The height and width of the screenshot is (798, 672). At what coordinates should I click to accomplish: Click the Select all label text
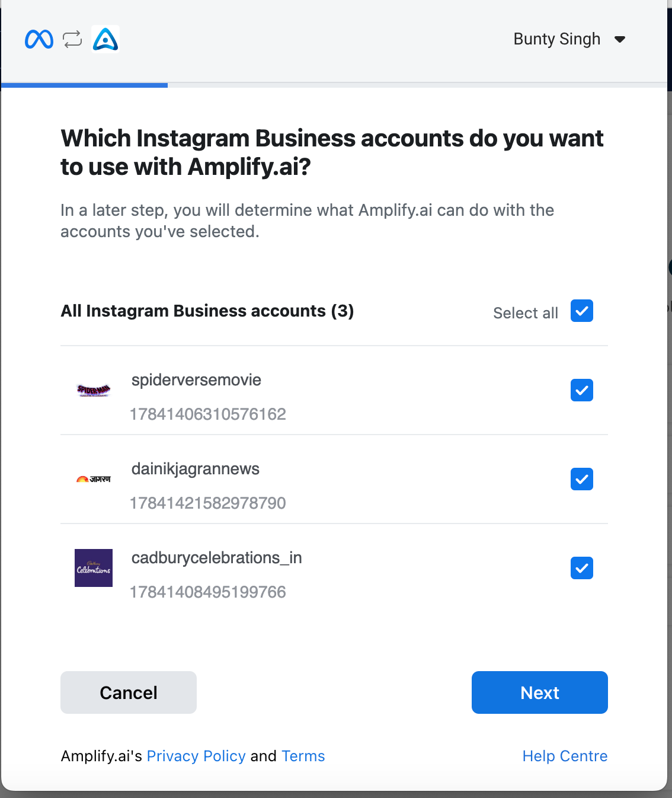point(526,313)
